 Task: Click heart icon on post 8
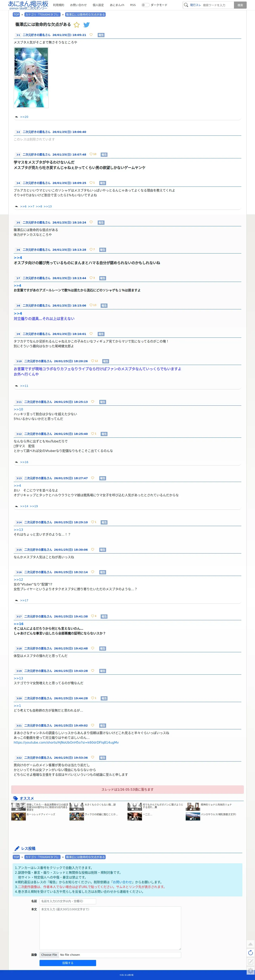pos(91,305)
